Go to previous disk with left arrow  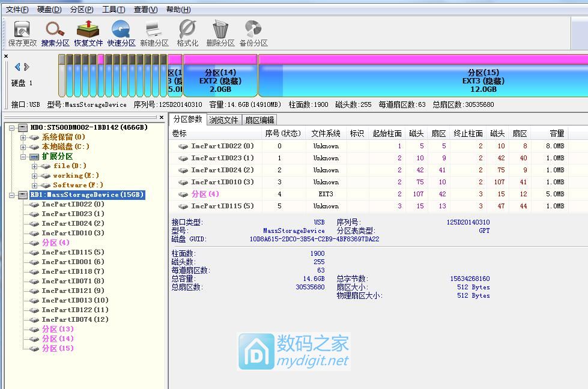[17, 67]
